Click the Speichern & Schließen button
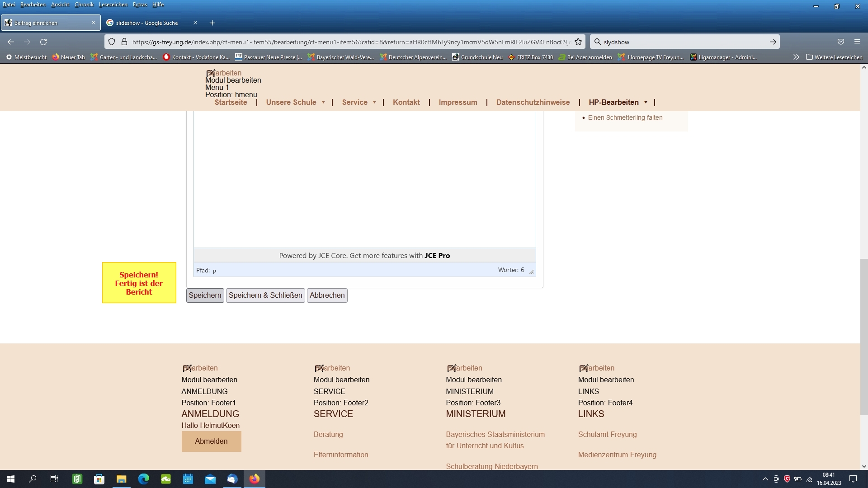 (265, 296)
